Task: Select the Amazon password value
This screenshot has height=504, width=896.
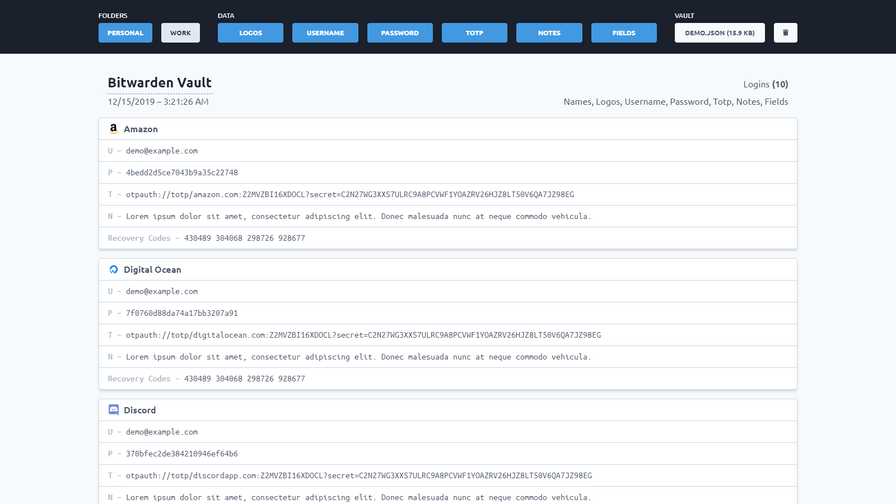Action: click(182, 173)
